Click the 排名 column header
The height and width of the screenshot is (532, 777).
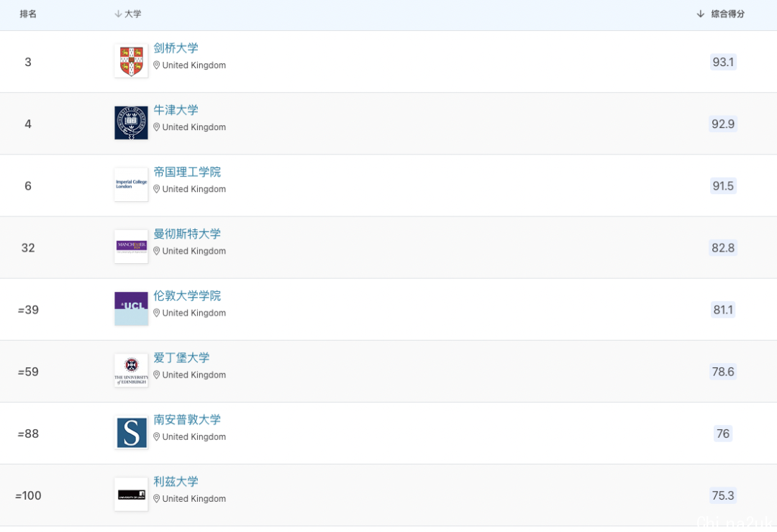[x=28, y=14]
